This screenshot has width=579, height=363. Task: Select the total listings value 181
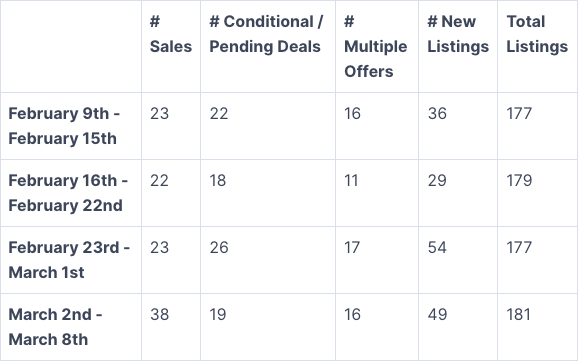(518, 315)
